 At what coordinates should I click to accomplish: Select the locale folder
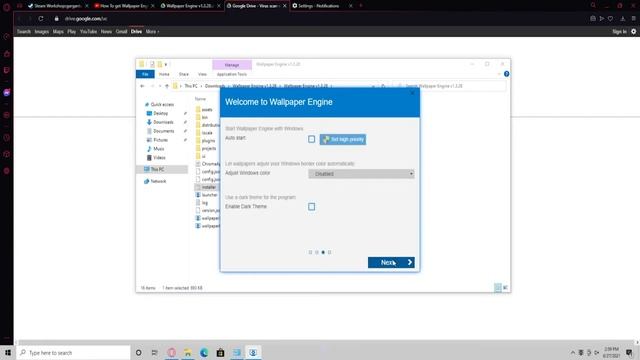point(204,133)
